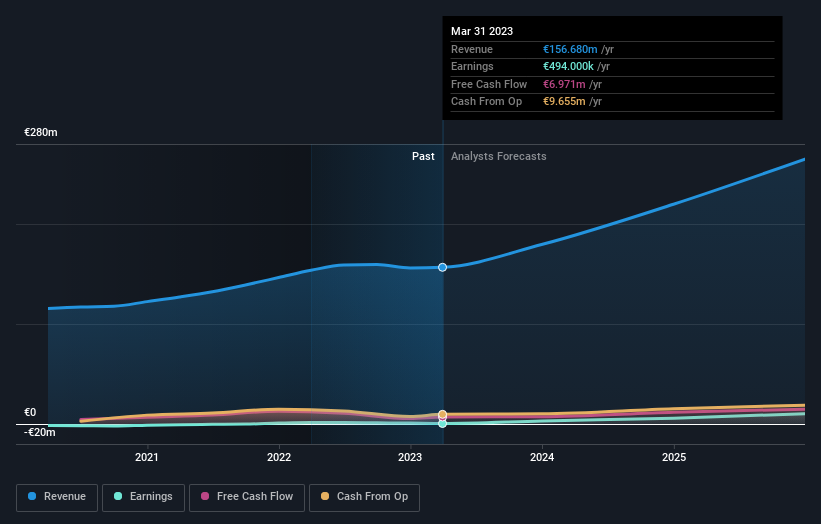Click the Earnings row label in tooltip
This screenshot has height=524, width=821.
click(472, 66)
